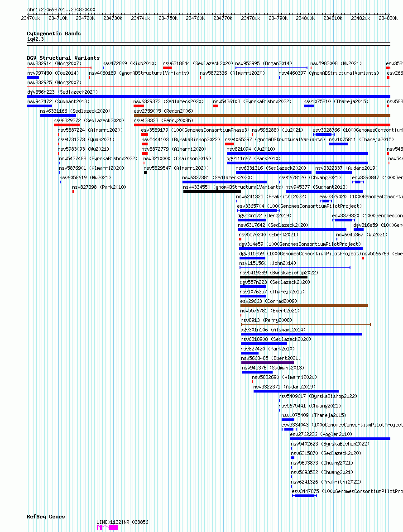The height and width of the screenshot is (532, 403).
Task: Click nsv821094 (Ju2010) label
Action: tap(251, 149)
